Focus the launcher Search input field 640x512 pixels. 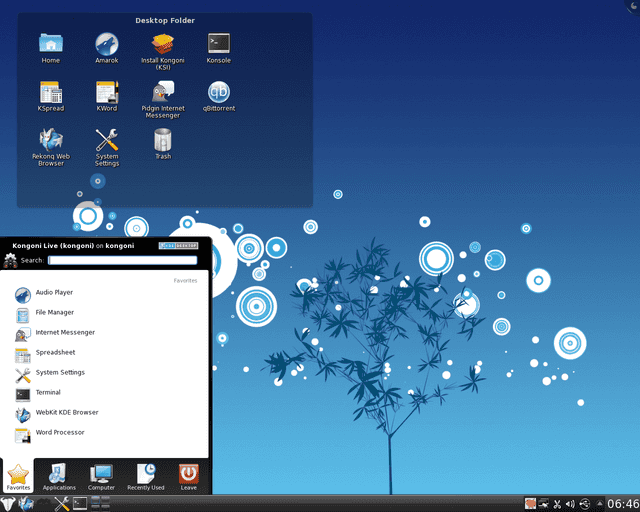point(122,260)
